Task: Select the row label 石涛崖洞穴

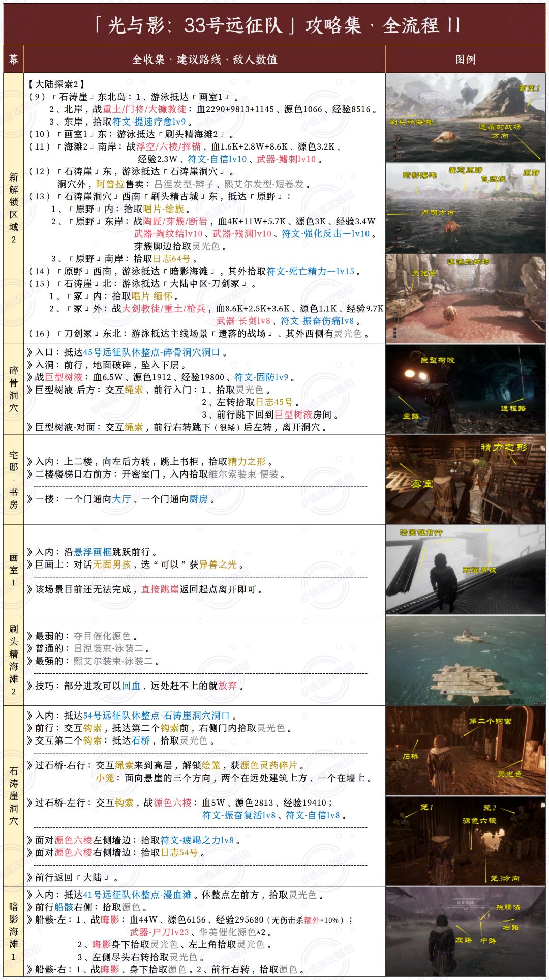Action: point(13,796)
